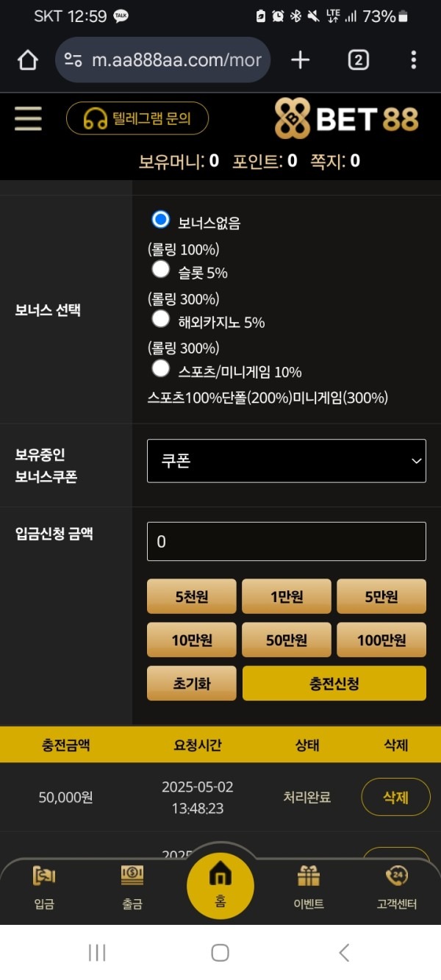Pick 스포츠/미니게임 10% bonus radio
441x980 pixels.
(160, 368)
